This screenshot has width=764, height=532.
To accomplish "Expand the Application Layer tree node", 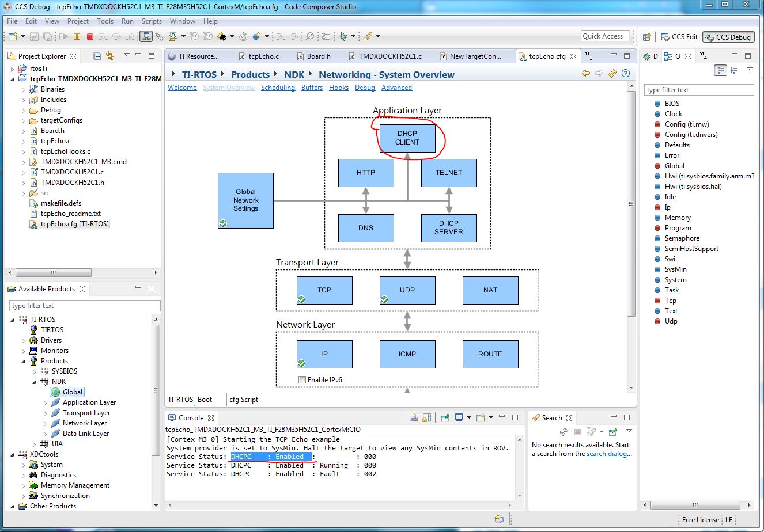I will pos(46,403).
